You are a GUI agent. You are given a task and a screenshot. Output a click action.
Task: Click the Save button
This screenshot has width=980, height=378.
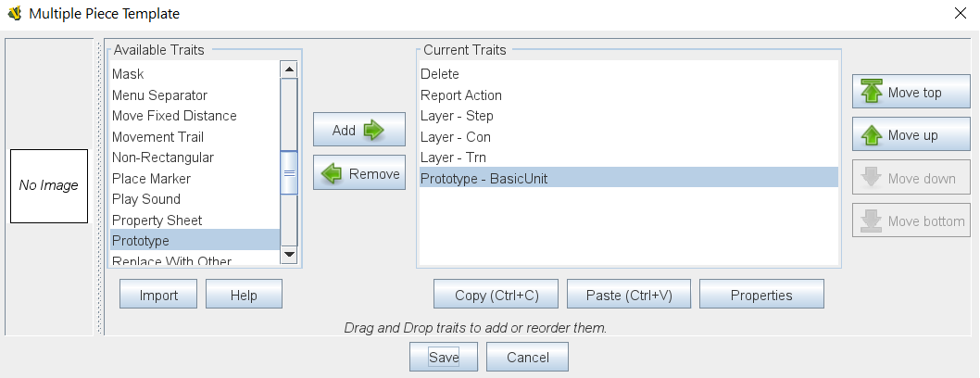(x=444, y=357)
